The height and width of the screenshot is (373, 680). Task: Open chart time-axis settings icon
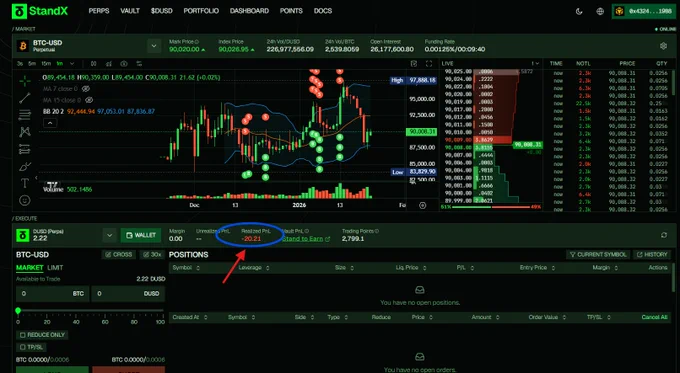point(422,205)
